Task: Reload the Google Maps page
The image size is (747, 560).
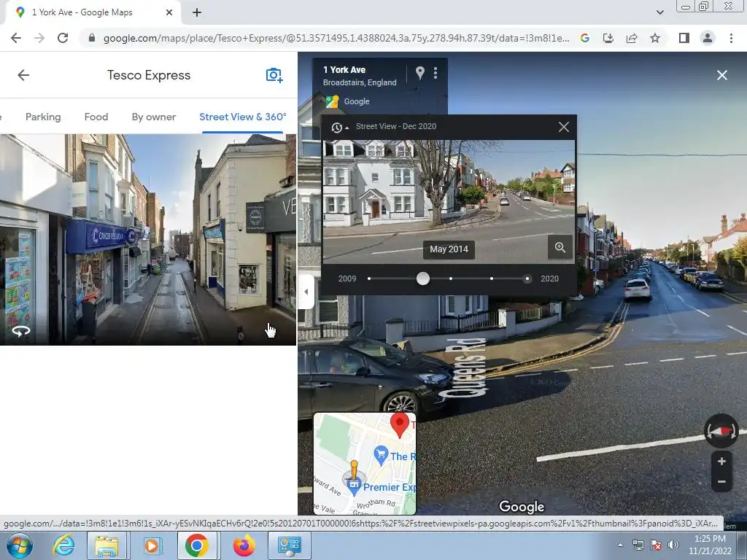Action: 63,38
